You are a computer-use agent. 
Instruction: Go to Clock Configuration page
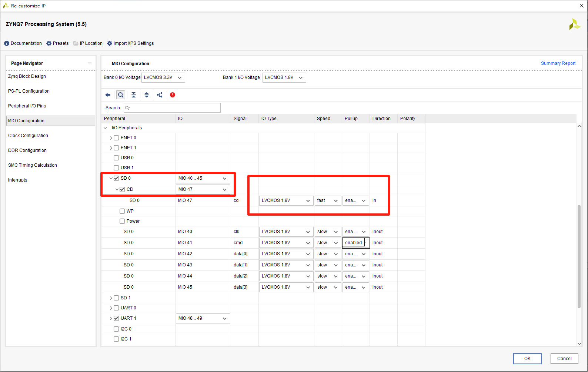coord(28,136)
